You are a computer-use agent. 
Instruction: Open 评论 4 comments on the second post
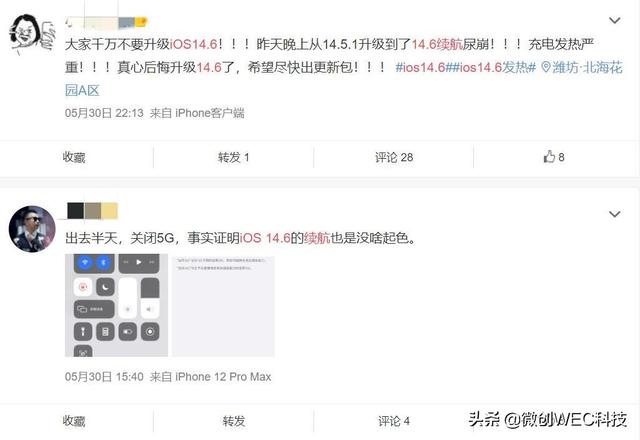tap(394, 421)
